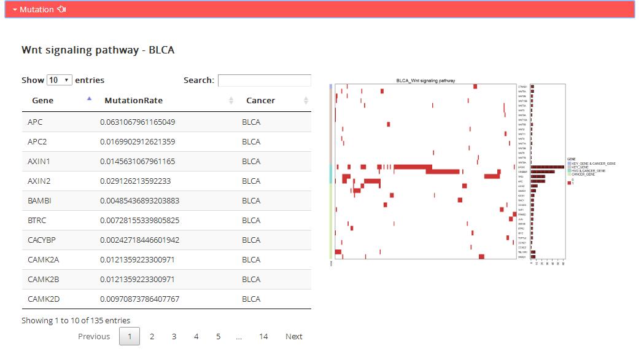Go to the Previous page

pos(94,336)
